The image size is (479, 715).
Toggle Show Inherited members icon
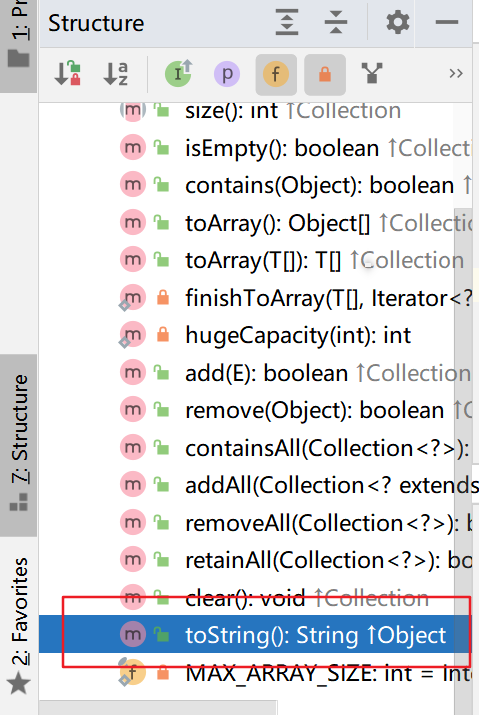(x=178, y=73)
